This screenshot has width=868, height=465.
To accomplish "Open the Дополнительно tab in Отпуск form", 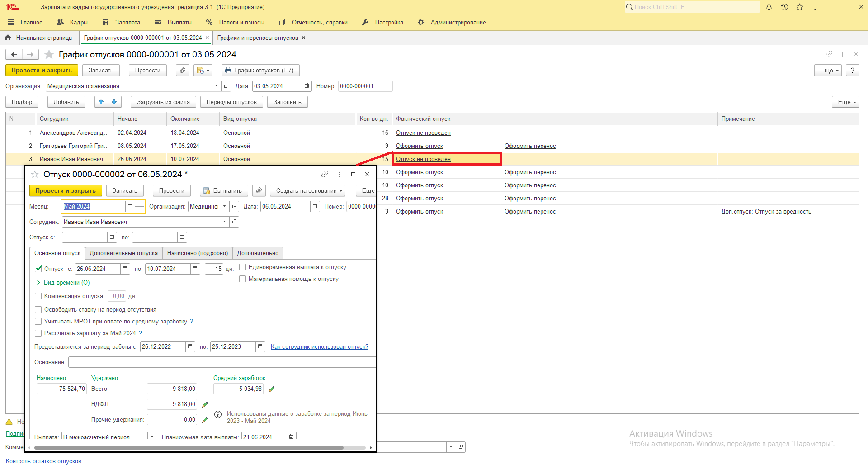I will coord(258,253).
